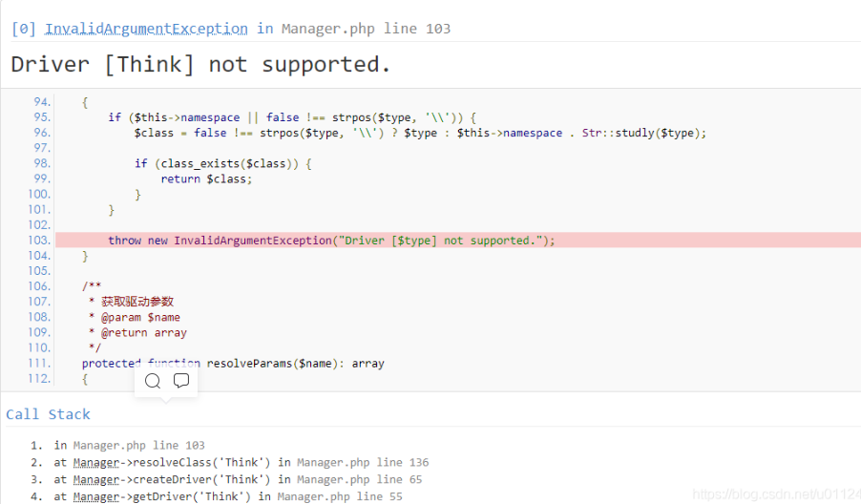Click the Manager link in createDriver row

tap(96, 479)
